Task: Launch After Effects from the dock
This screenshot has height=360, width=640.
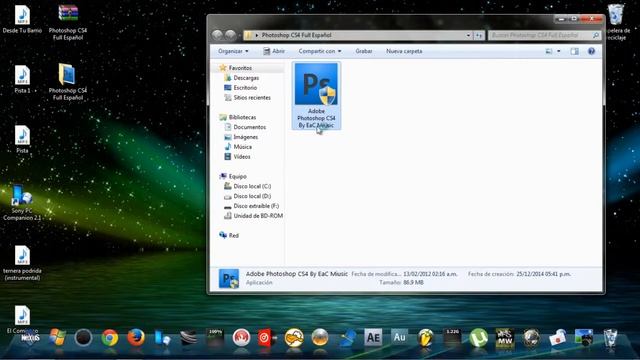Action: point(373,338)
